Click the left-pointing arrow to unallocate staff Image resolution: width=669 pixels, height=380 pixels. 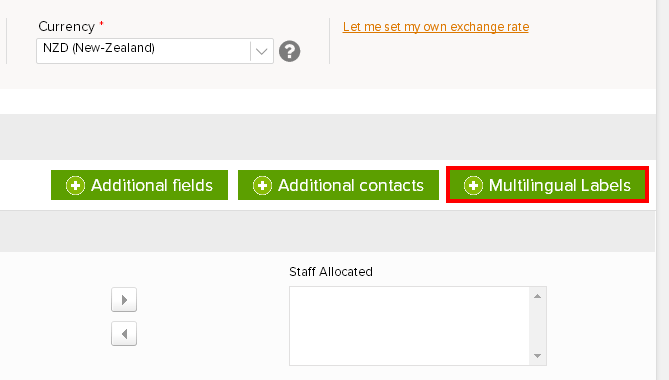124,334
